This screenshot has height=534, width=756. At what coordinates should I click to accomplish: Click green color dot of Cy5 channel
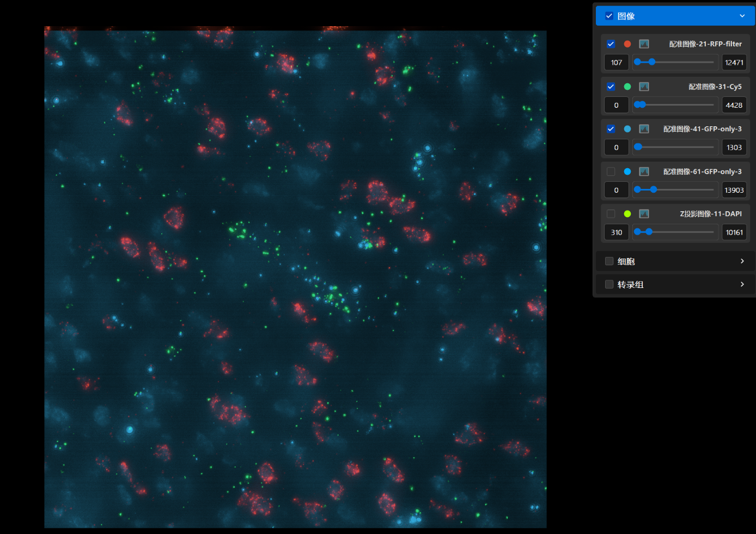click(627, 87)
